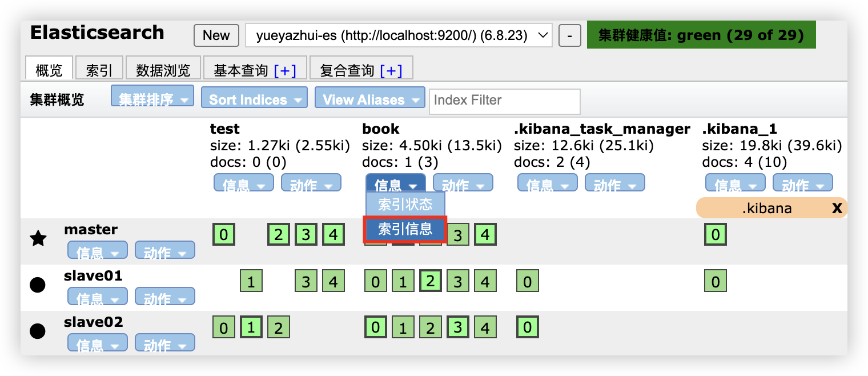Image resolution: width=868 pixels, height=376 pixels.
Task: Click the book index name heading
Action: tap(381, 129)
